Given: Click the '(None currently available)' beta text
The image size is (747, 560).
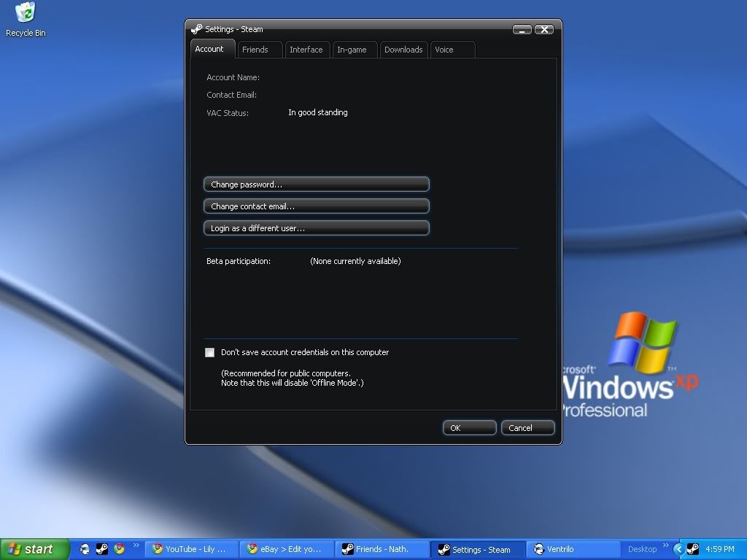Looking at the screenshot, I should tap(355, 261).
